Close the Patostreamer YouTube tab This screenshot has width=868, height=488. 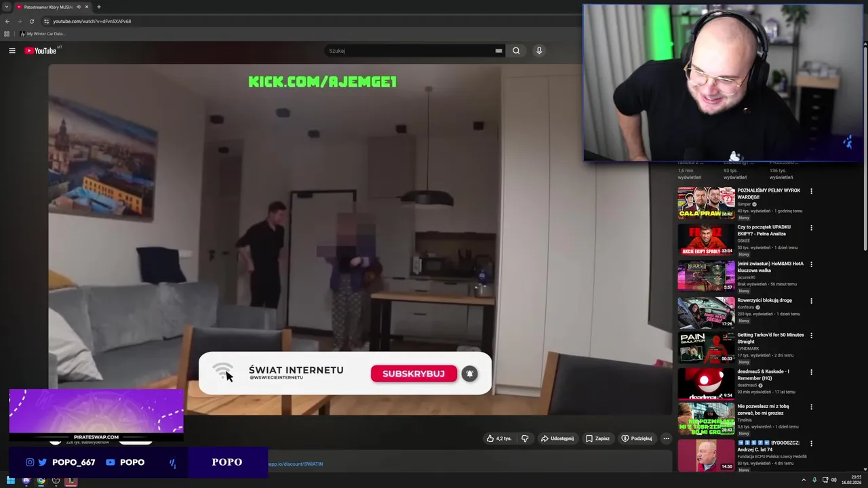tap(87, 7)
